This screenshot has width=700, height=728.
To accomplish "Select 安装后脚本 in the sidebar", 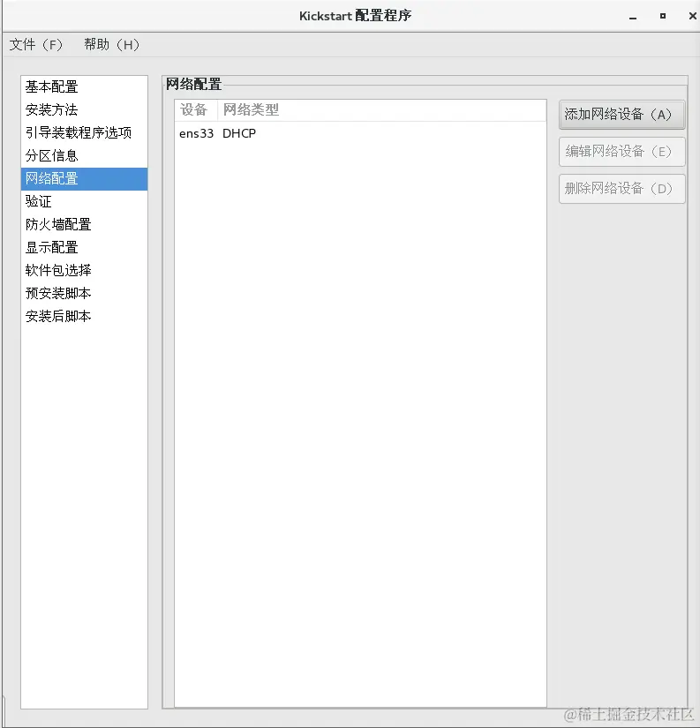I will point(84,316).
